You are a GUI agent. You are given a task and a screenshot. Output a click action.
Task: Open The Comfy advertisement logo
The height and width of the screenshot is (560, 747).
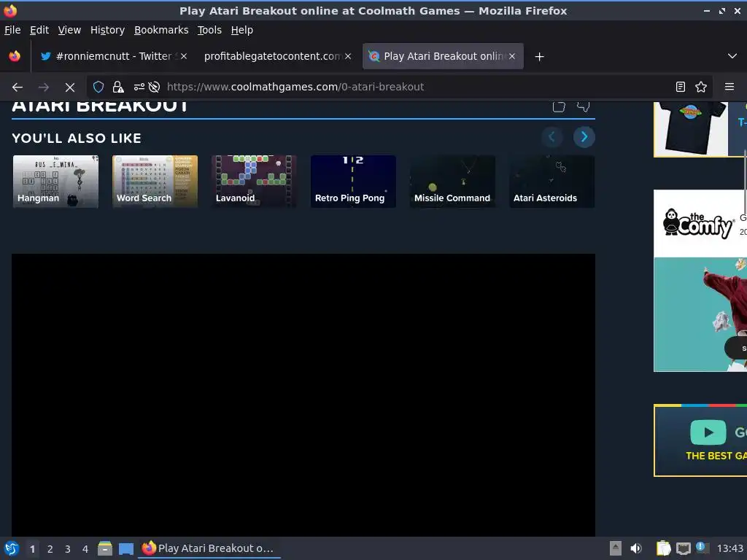pyautogui.click(x=699, y=224)
